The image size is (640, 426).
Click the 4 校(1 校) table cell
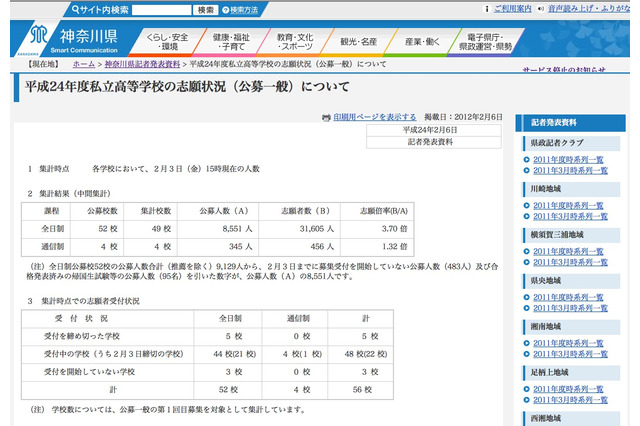295,354
